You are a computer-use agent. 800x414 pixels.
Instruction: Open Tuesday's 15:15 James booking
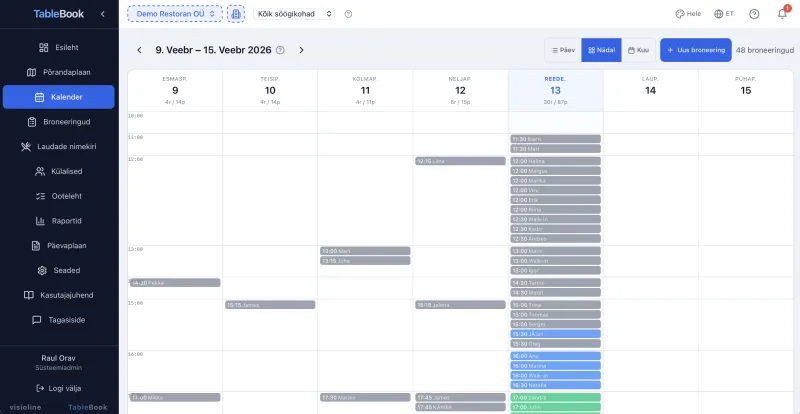[x=270, y=305]
